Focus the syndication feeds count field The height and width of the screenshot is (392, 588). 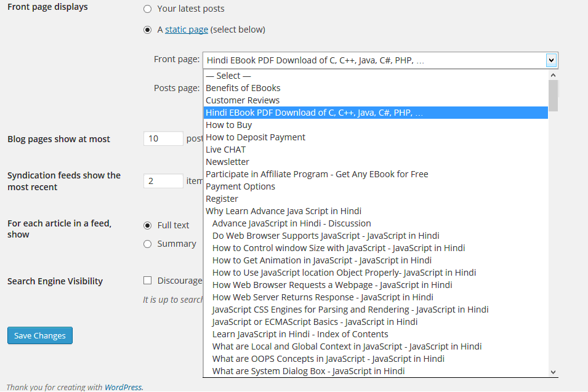point(163,181)
